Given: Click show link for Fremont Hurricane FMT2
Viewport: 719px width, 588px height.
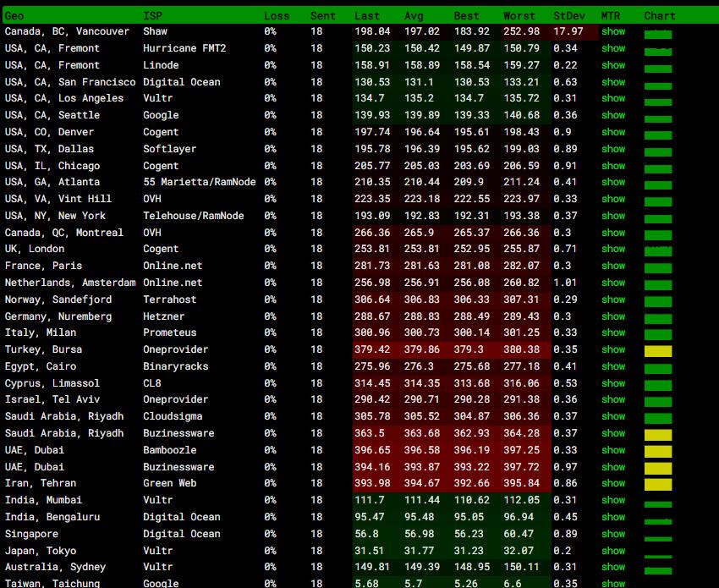Looking at the screenshot, I should 613,48.
